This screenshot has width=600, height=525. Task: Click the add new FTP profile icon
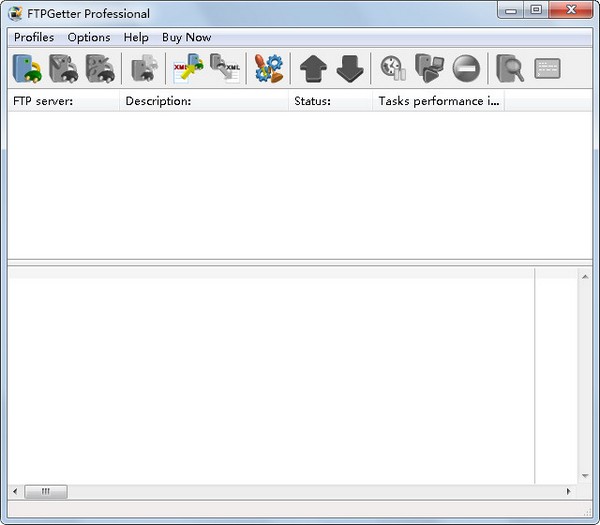pos(26,68)
